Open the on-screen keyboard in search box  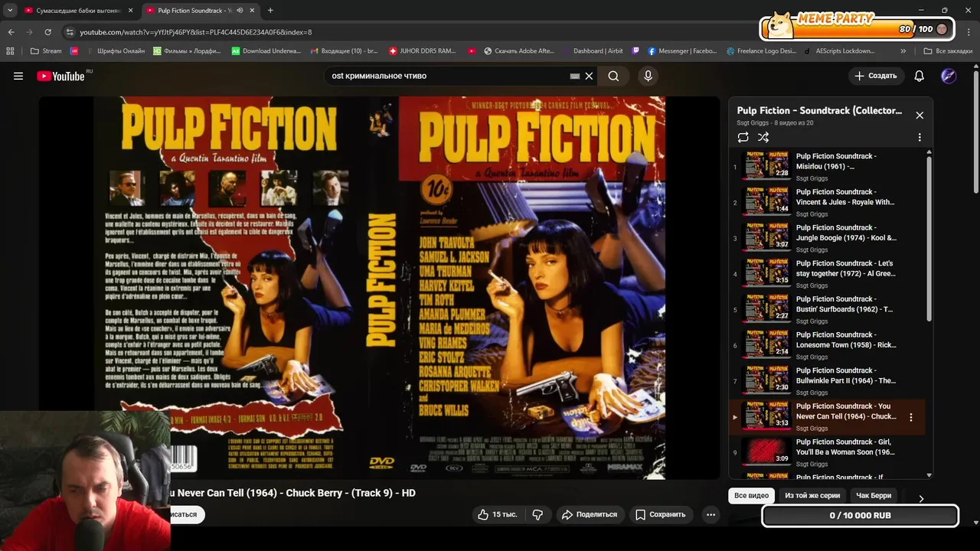tap(575, 76)
